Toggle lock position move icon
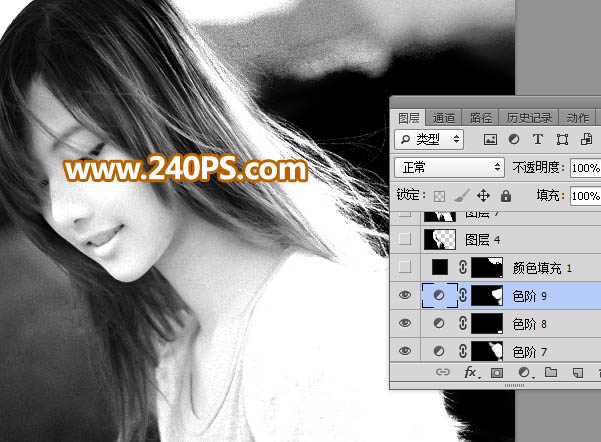 483,196
